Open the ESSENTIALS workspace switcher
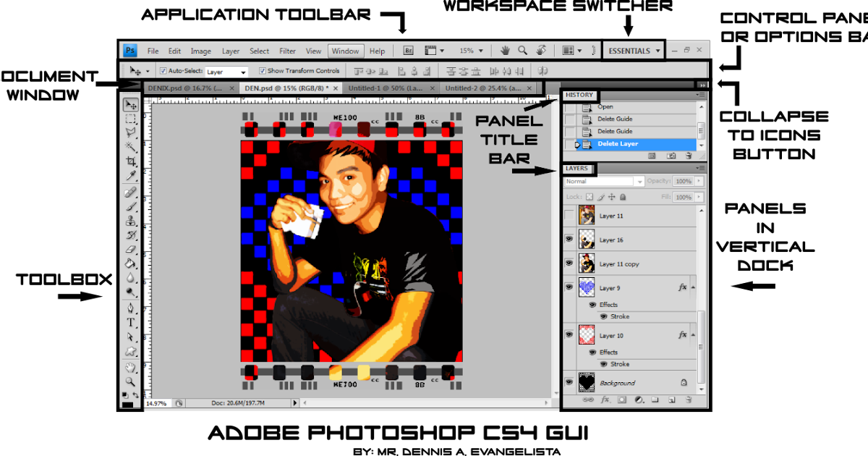Viewport: 868px width, 456px height. [633, 51]
